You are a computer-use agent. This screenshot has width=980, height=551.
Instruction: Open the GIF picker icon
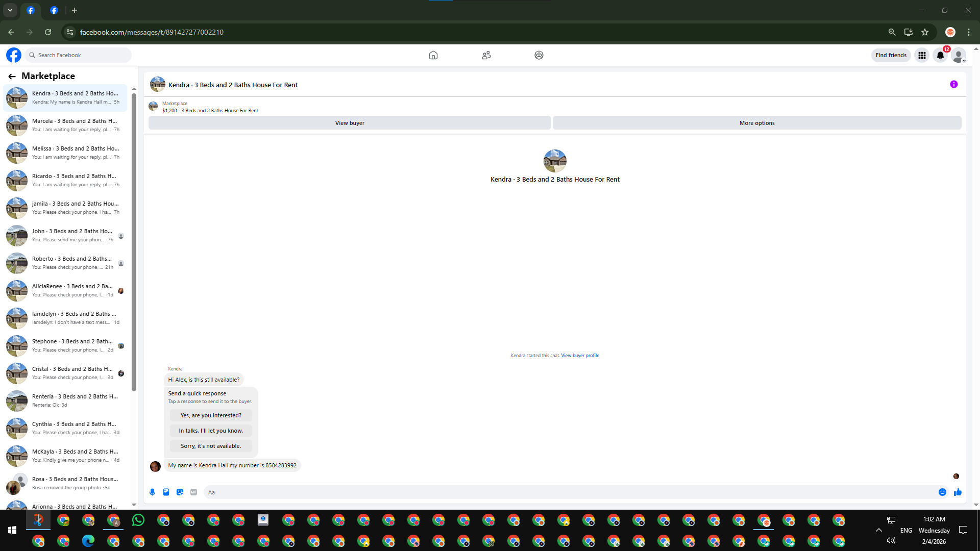[193, 492]
